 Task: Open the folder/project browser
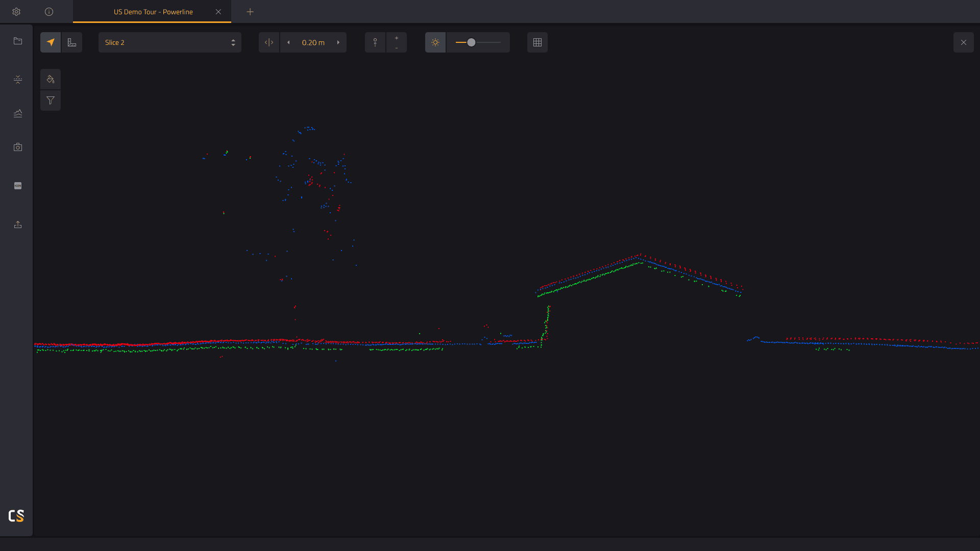(18, 41)
